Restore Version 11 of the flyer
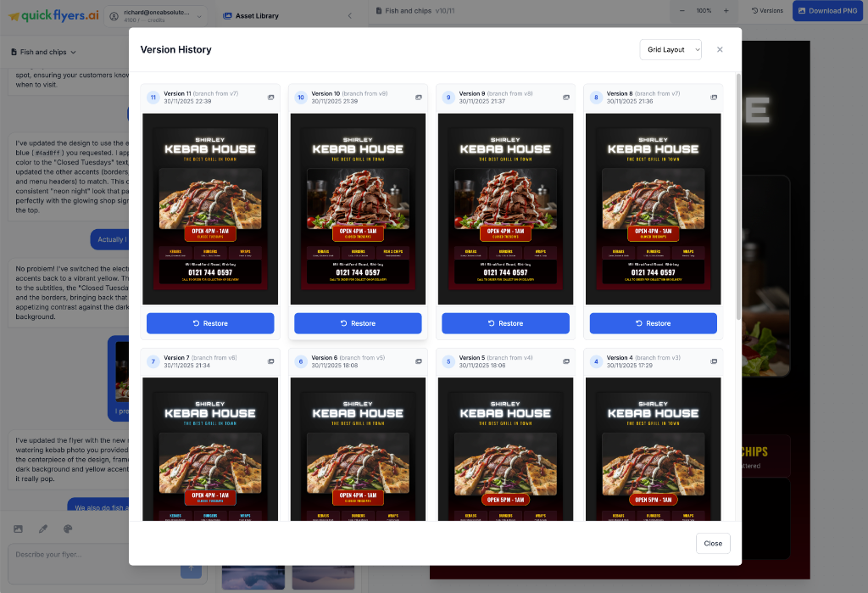 pyautogui.click(x=210, y=323)
